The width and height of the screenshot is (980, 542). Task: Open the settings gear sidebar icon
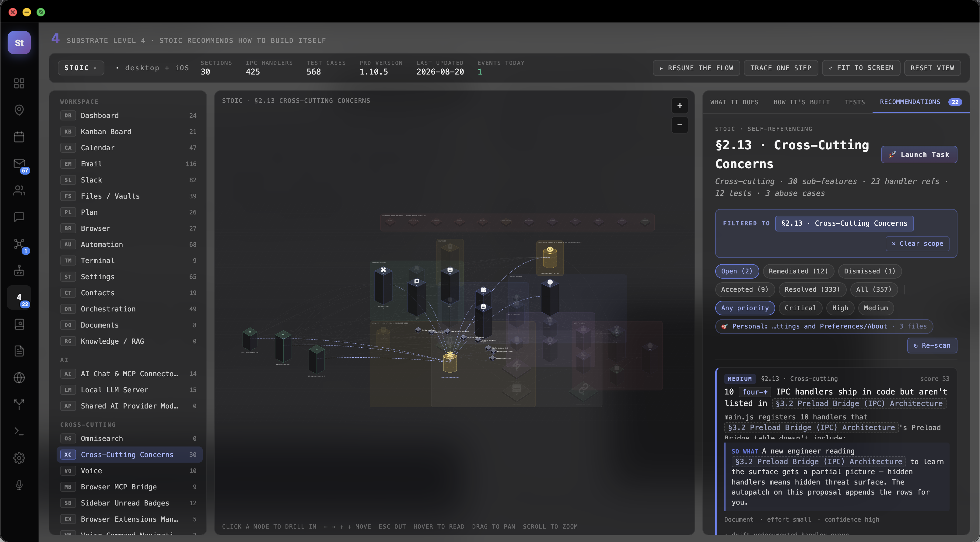click(19, 458)
